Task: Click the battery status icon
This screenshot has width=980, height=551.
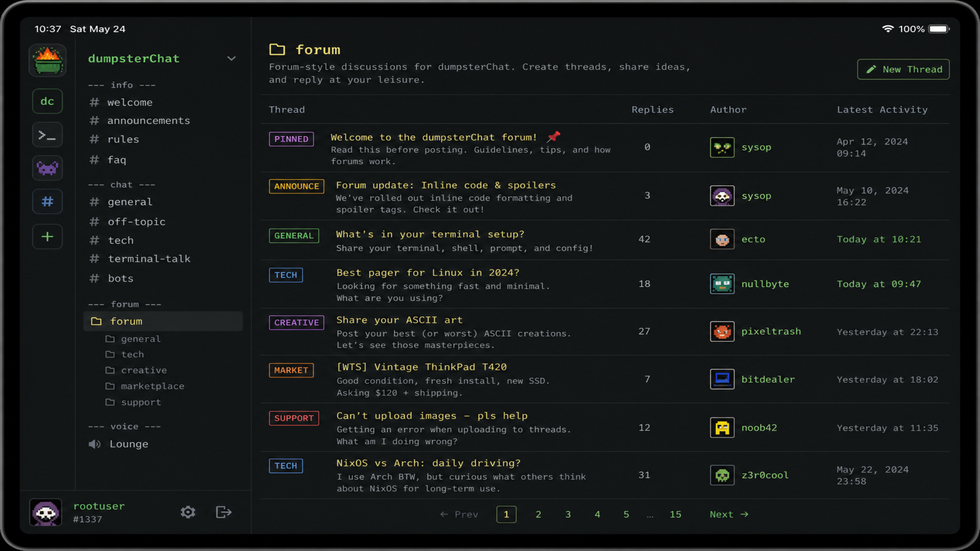Action: (939, 29)
